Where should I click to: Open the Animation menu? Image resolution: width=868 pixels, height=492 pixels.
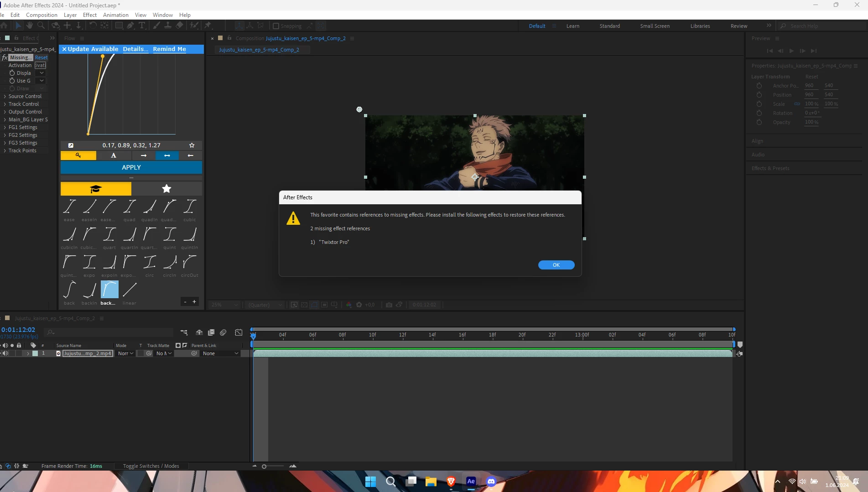click(x=116, y=15)
